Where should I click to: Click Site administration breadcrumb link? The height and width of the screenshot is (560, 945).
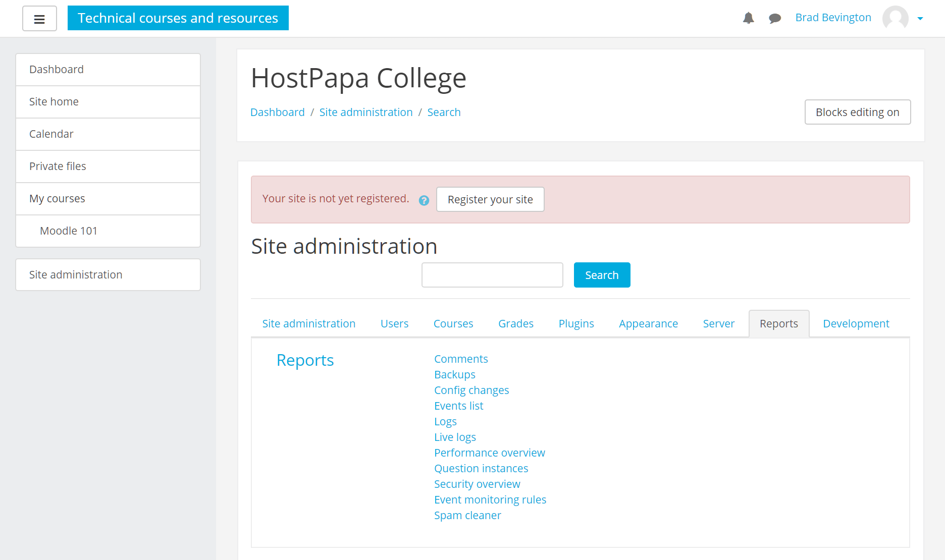tap(365, 112)
